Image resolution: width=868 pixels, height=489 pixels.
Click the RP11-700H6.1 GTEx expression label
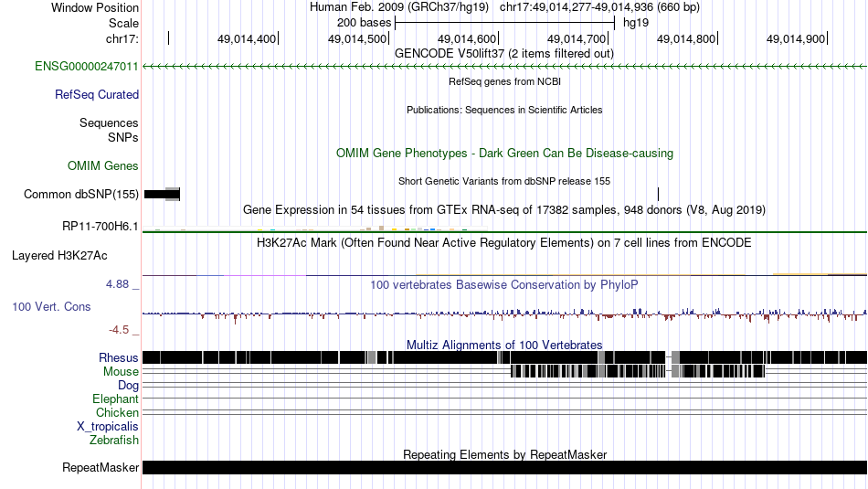pos(101,227)
